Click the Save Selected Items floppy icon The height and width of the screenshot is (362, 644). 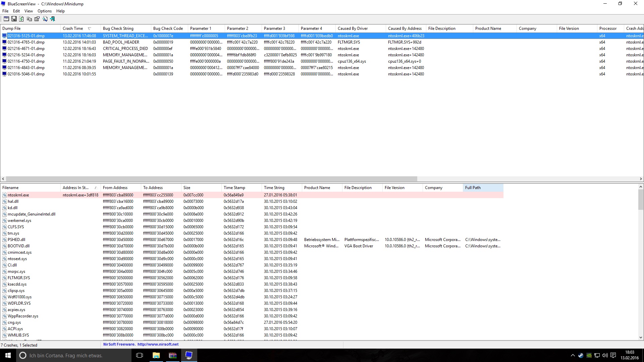tap(14, 19)
